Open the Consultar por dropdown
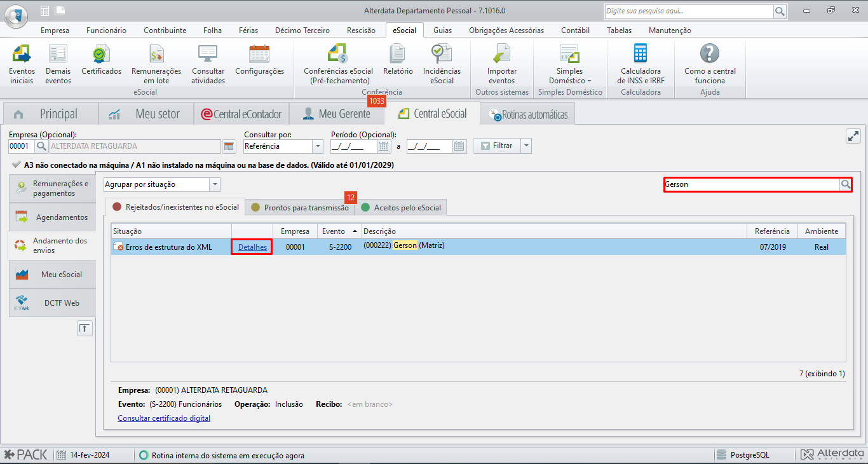Image resolution: width=868 pixels, height=464 pixels. (318, 146)
